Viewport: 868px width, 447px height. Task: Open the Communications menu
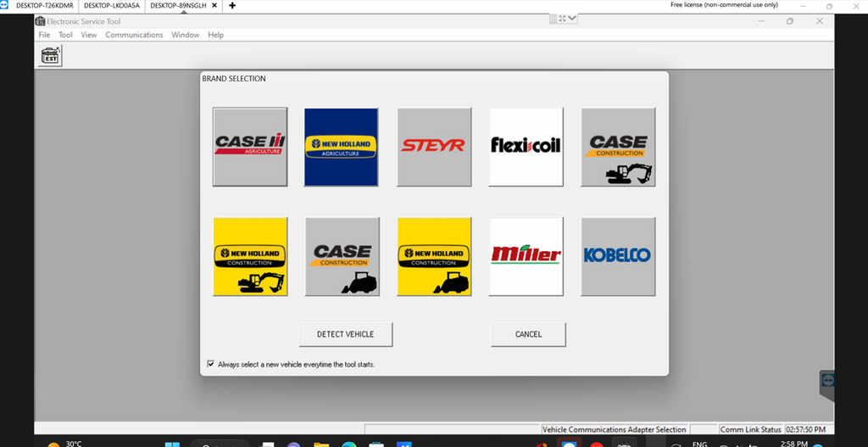pyautogui.click(x=134, y=35)
